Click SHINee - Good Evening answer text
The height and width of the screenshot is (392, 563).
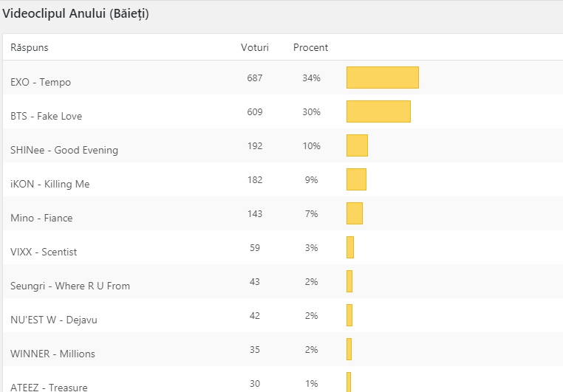[64, 150]
